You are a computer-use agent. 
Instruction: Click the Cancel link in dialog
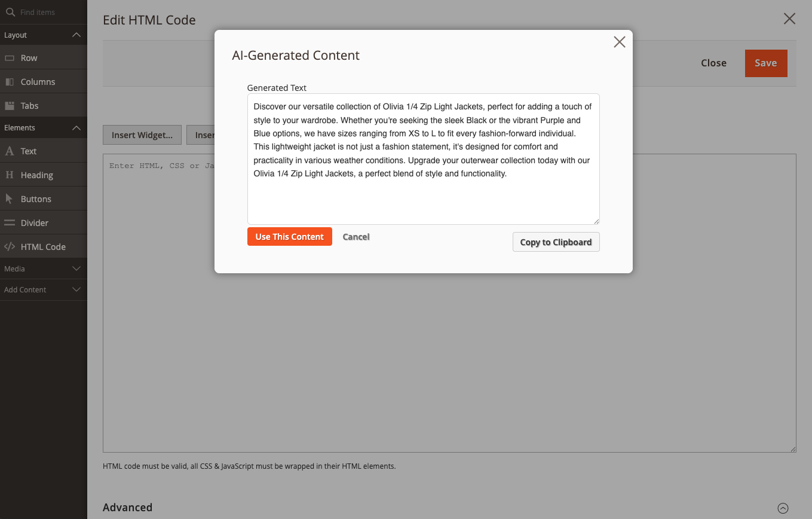click(x=356, y=237)
